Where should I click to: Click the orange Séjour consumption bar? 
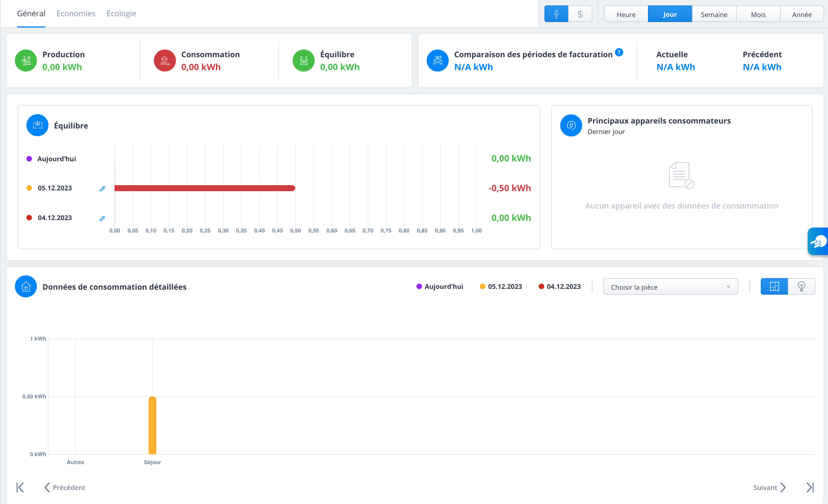tap(152, 425)
